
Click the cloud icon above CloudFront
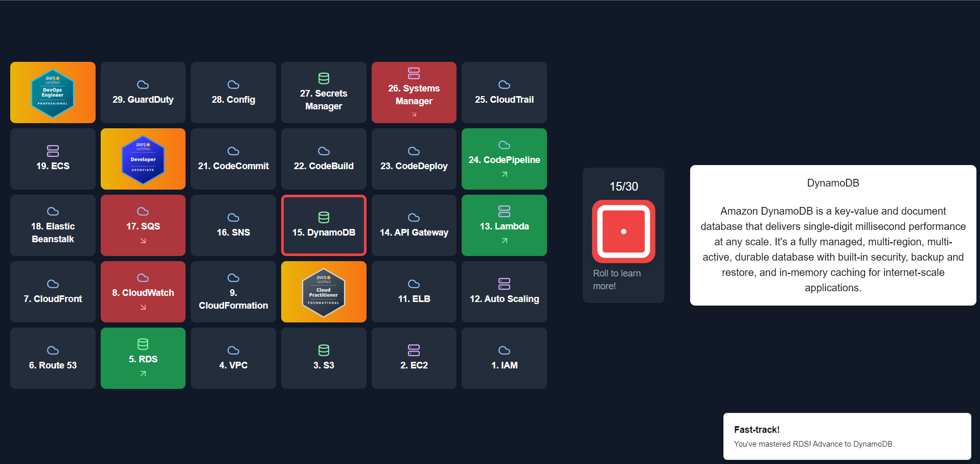point(53,284)
